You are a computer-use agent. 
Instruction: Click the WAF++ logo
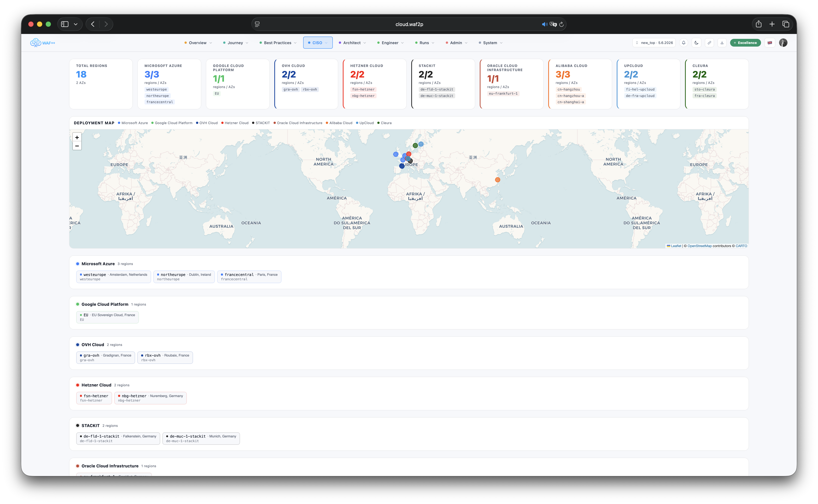(x=43, y=43)
